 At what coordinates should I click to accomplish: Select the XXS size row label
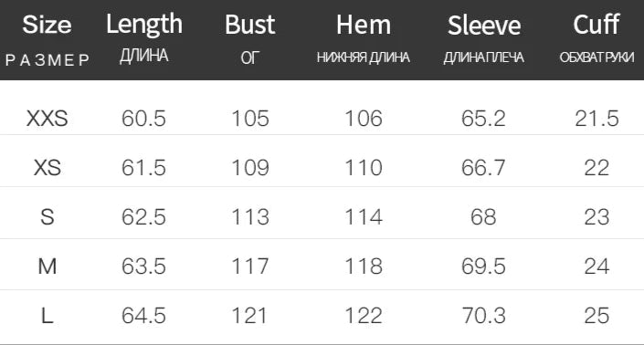48,119
